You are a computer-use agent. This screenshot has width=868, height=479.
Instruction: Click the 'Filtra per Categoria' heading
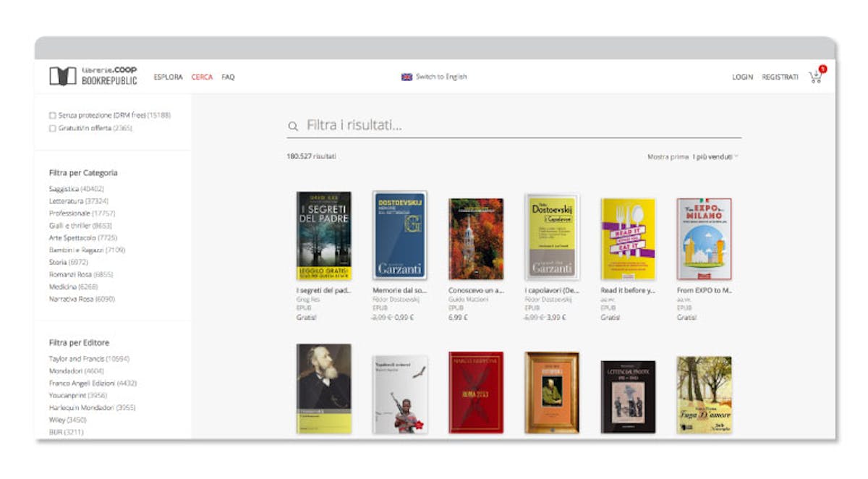83,173
